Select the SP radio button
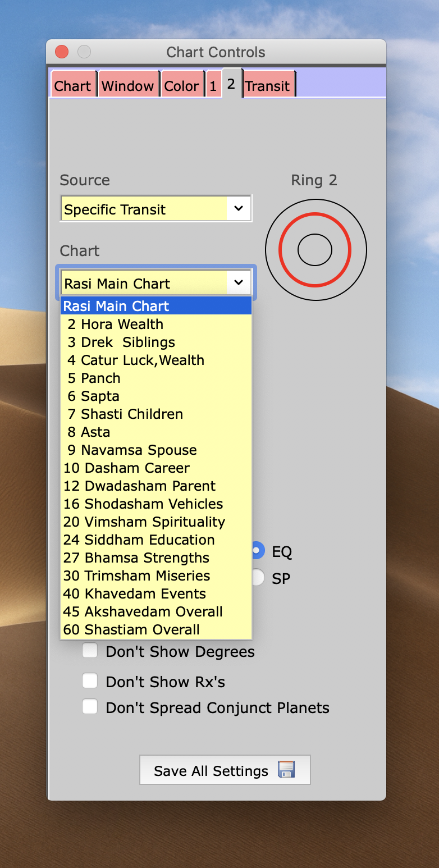 pos(258,578)
